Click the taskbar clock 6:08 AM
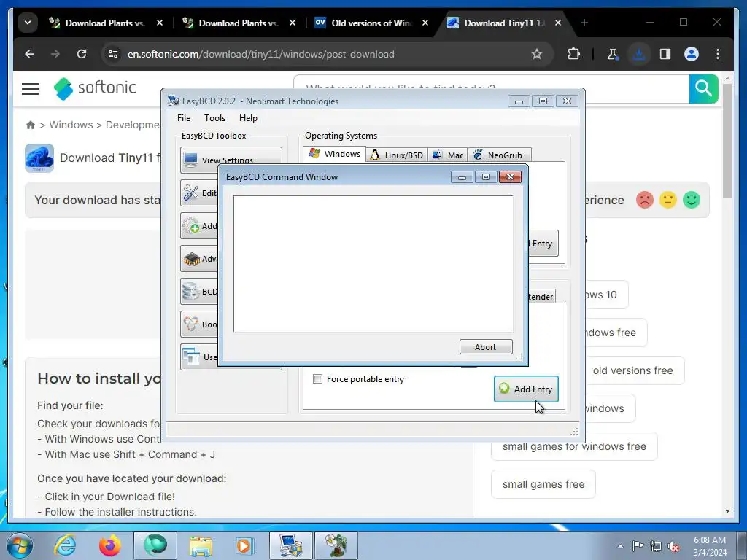The height and width of the screenshot is (560, 747). (710, 545)
